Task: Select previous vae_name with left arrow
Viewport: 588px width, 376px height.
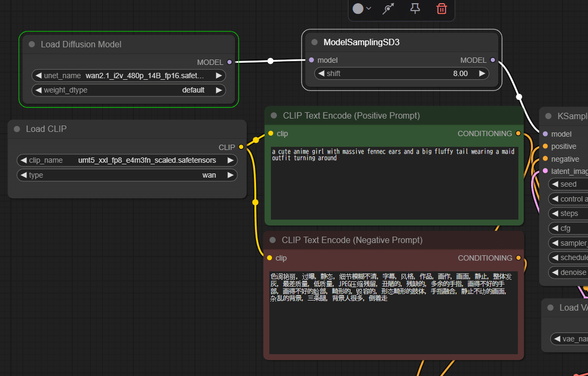Action: [557, 339]
